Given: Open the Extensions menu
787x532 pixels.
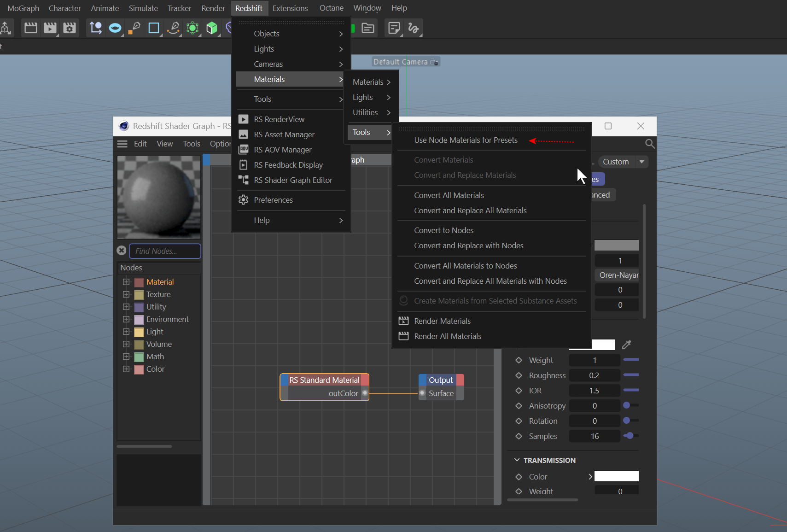Looking at the screenshot, I should click(290, 8).
